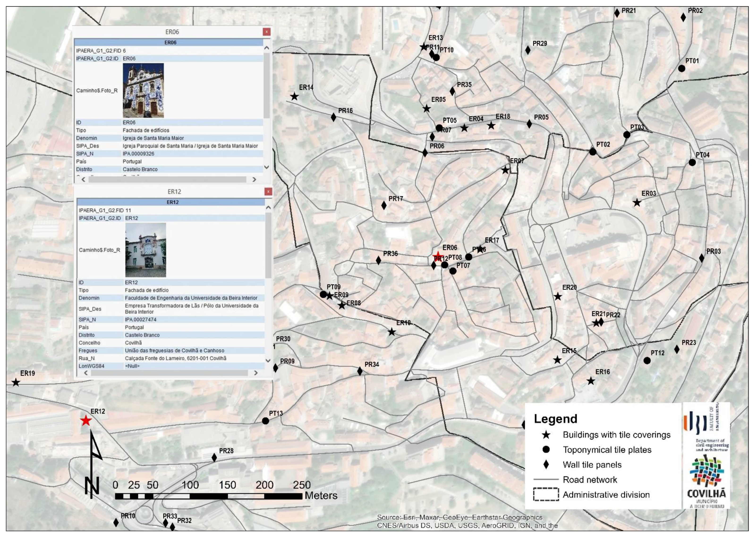Click the PR16 diamond marker
756x538 pixels.
[334, 117]
